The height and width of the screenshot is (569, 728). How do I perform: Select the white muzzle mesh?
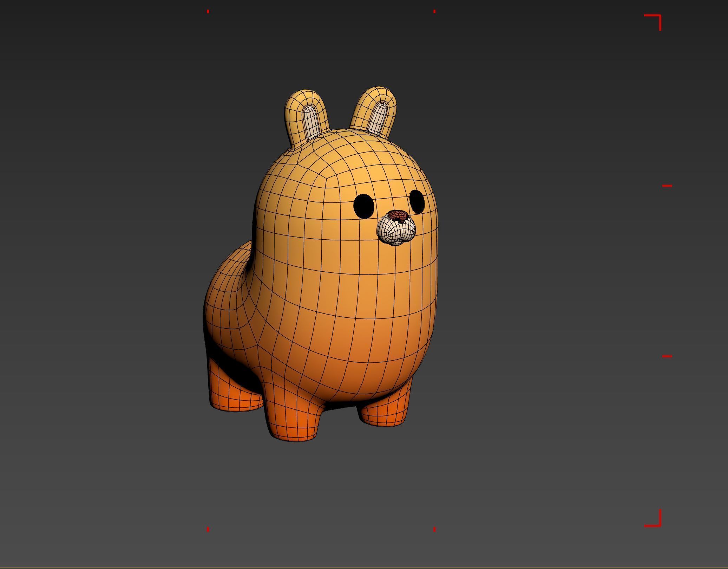coord(396,231)
